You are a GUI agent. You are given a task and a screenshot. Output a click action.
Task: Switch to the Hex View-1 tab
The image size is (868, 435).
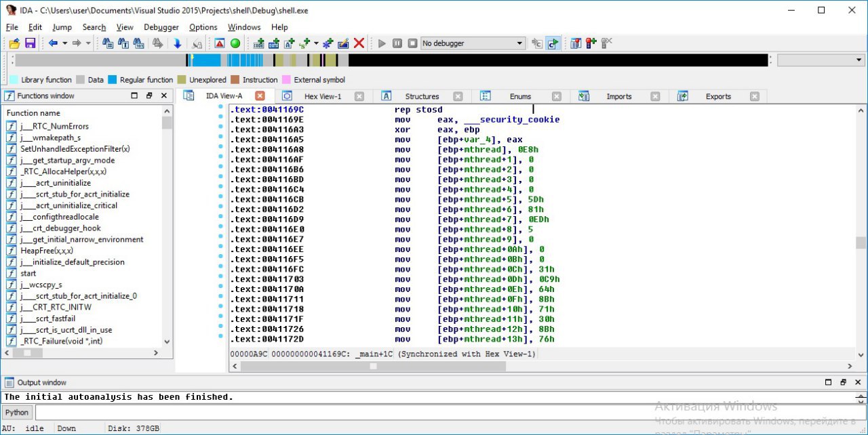tap(323, 96)
